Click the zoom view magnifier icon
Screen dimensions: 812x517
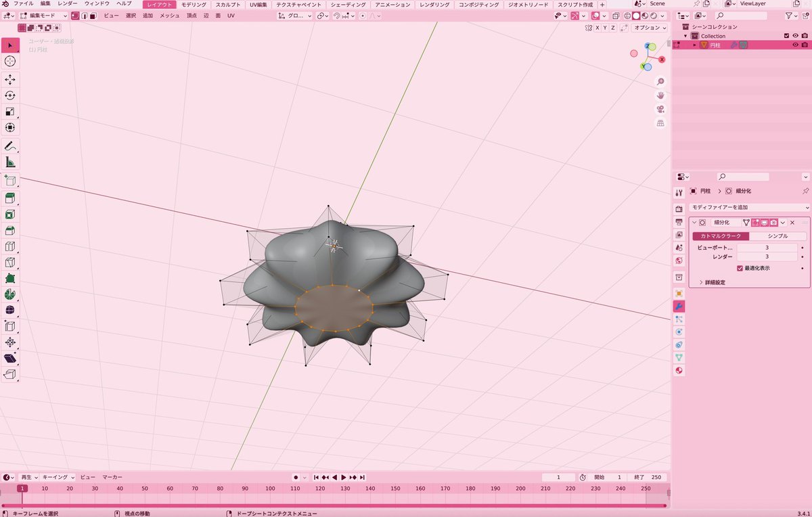tap(660, 81)
